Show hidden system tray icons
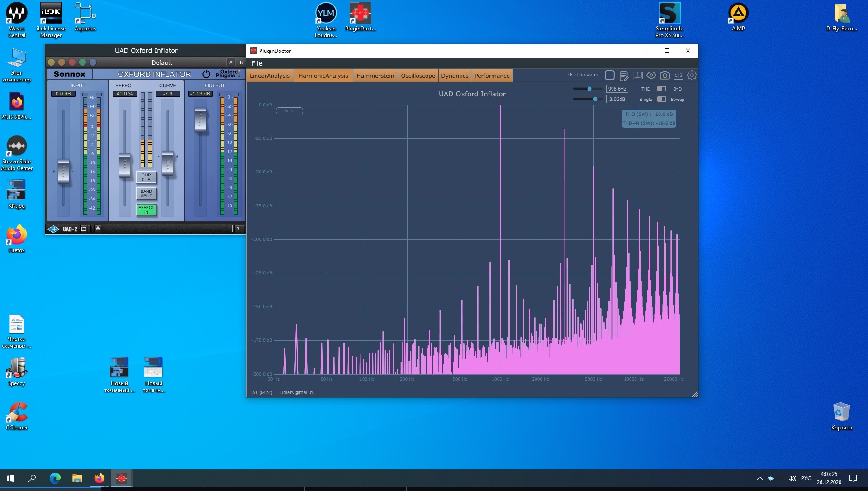 (759, 478)
